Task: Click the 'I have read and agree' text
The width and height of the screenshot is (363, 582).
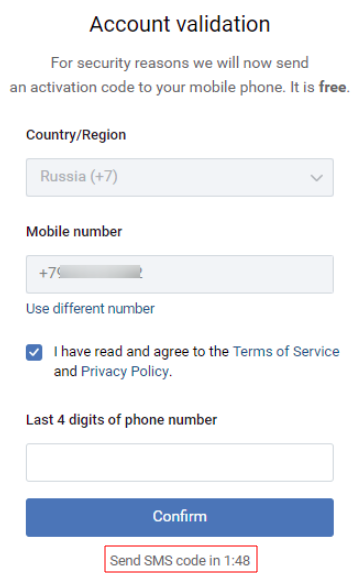Action: 141,351
